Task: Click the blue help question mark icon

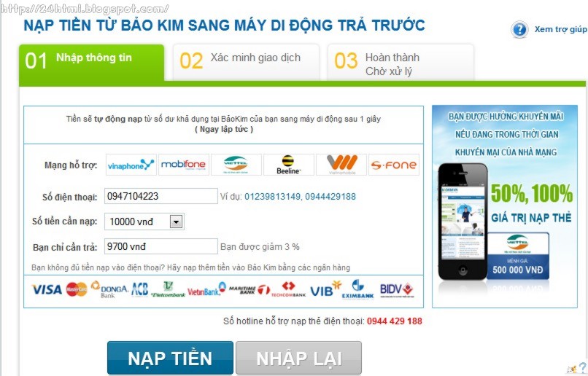Action: click(519, 29)
